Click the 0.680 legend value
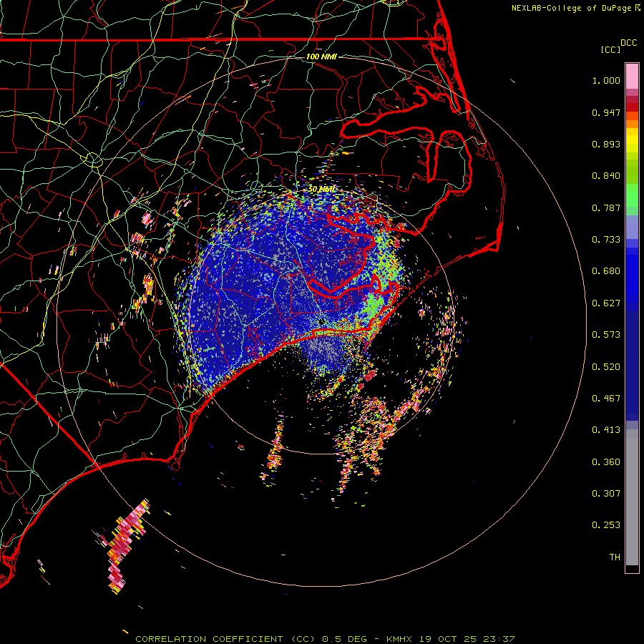Image resolution: width=644 pixels, height=644 pixels. point(606,271)
